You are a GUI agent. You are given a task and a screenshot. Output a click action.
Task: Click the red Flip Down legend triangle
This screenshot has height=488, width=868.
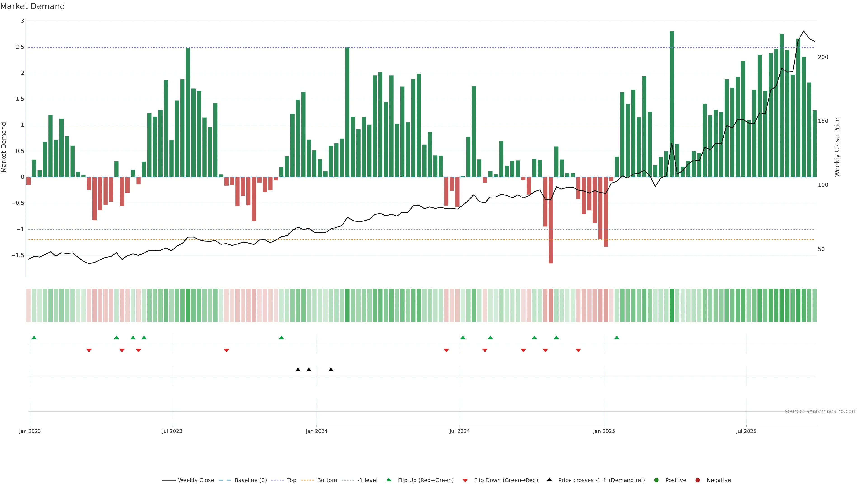(x=465, y=481)
